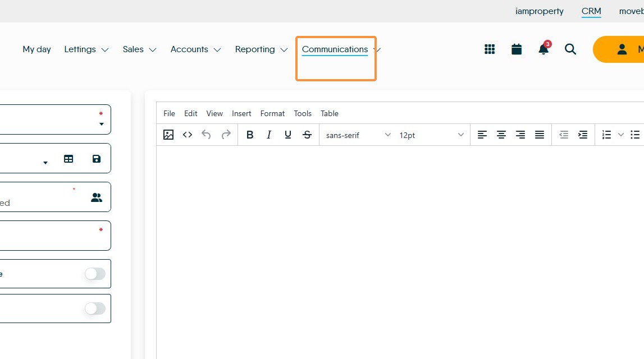Click the fourth required input field
644x359 pixels.
[55, 236]
